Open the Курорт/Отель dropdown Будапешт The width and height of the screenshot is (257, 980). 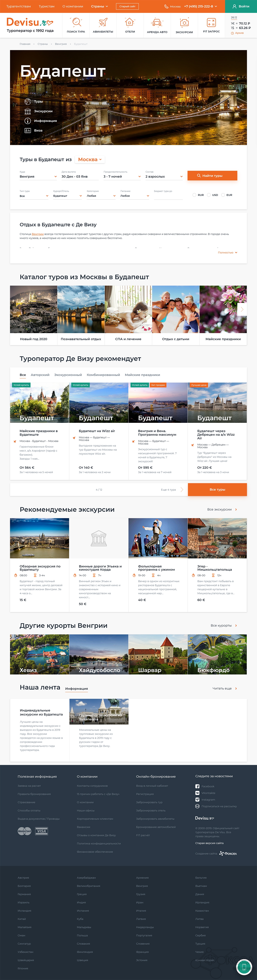click(68, 196)
